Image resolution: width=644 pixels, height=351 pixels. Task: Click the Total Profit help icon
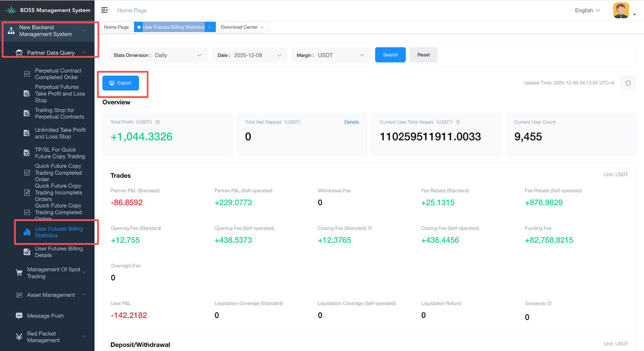coord(158,122)
